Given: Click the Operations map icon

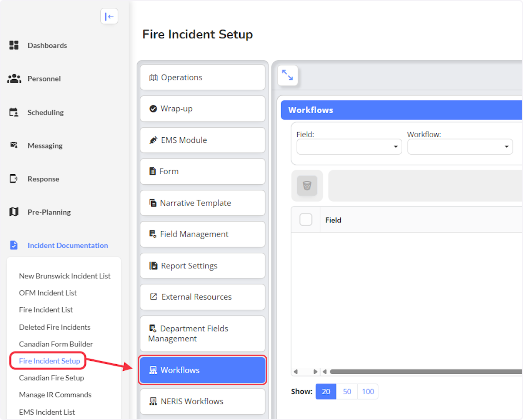Looking at the screenshot, I should tap(153, 78).
